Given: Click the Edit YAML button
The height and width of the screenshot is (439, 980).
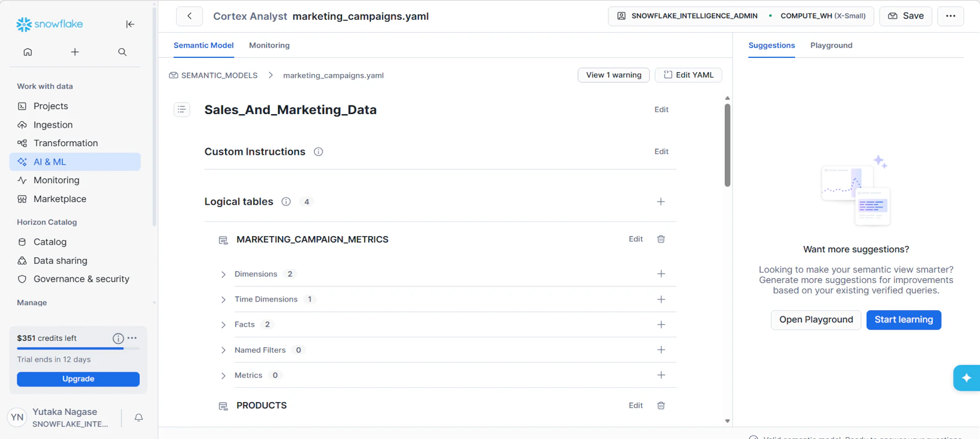Looking at the screenshot, I should (688, 75).
